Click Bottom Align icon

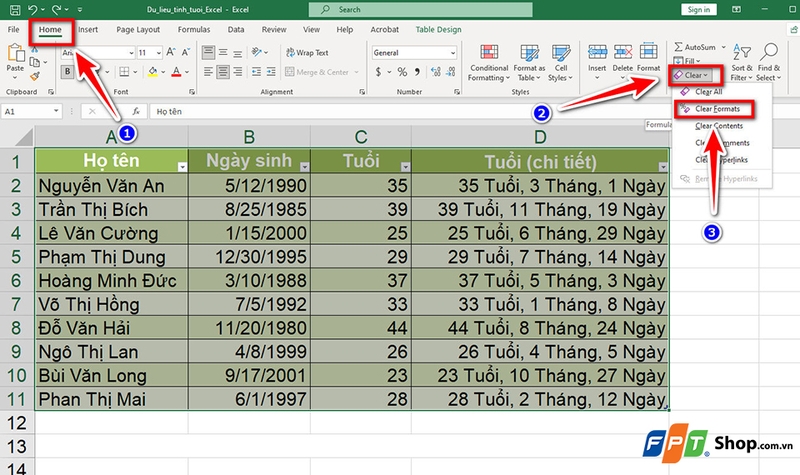[x=238, y=52]
